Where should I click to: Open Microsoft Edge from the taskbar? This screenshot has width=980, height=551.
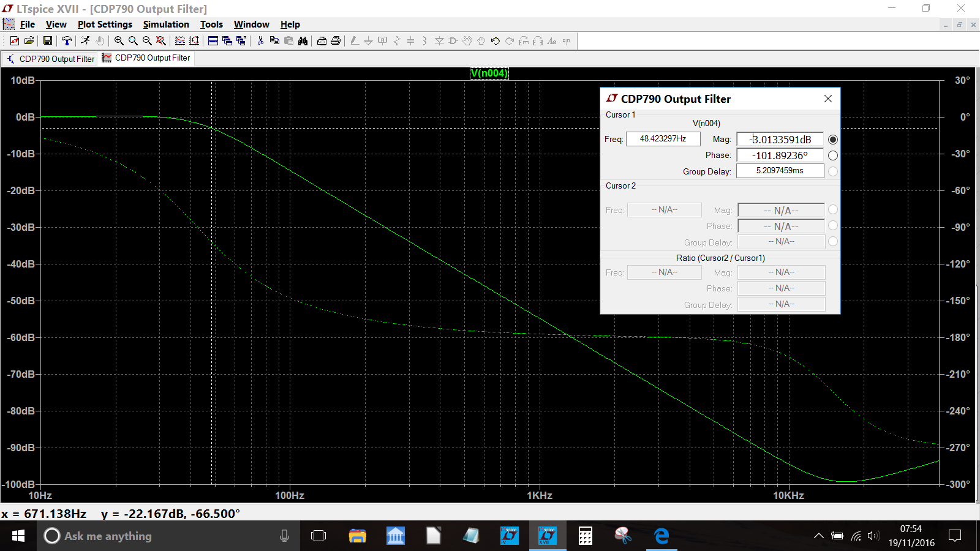tap(661, 536)
